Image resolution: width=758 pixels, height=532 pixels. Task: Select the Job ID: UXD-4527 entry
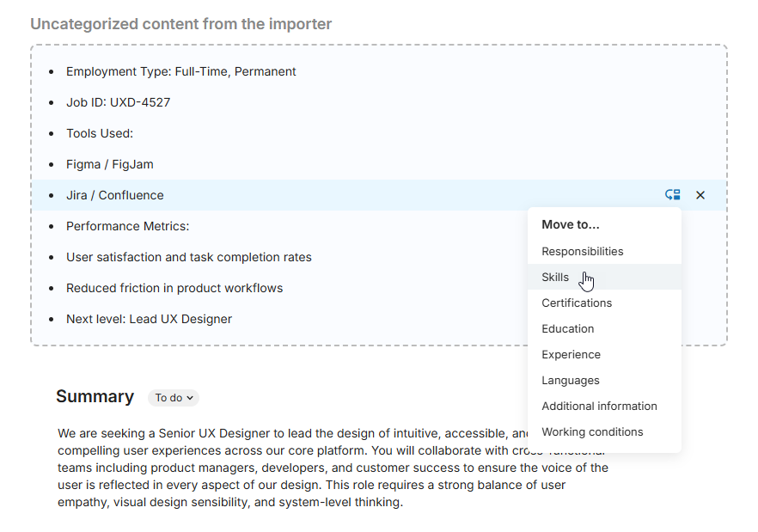(x=118, y=102)
